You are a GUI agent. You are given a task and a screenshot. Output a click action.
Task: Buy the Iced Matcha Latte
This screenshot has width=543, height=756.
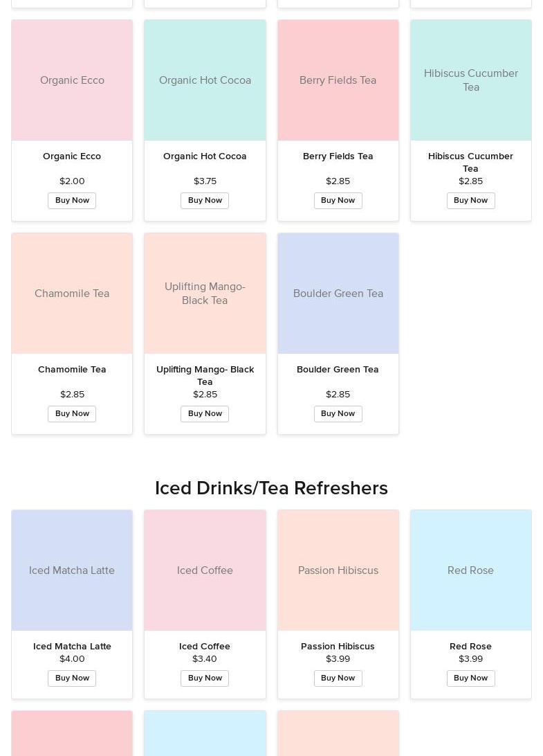point(72,678)
